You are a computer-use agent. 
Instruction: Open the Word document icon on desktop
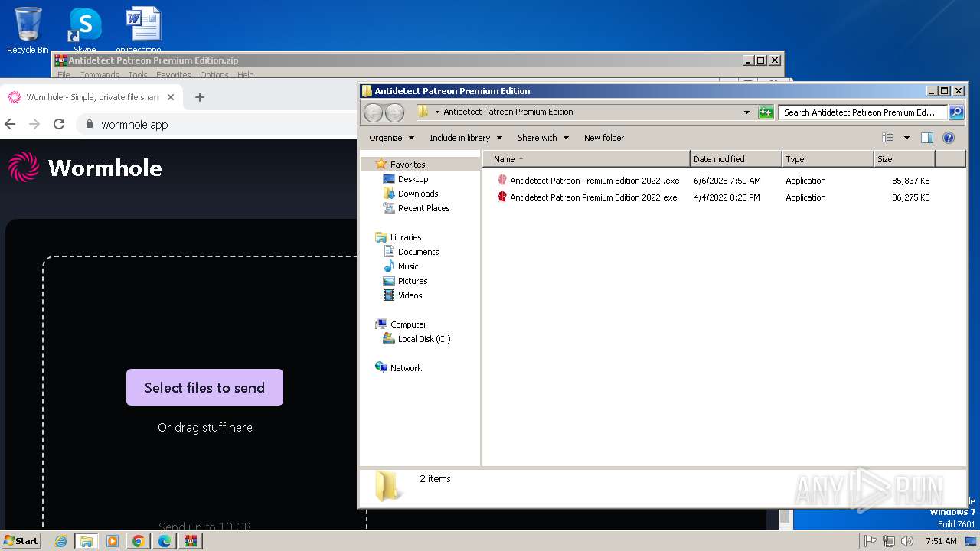(142, 31)
